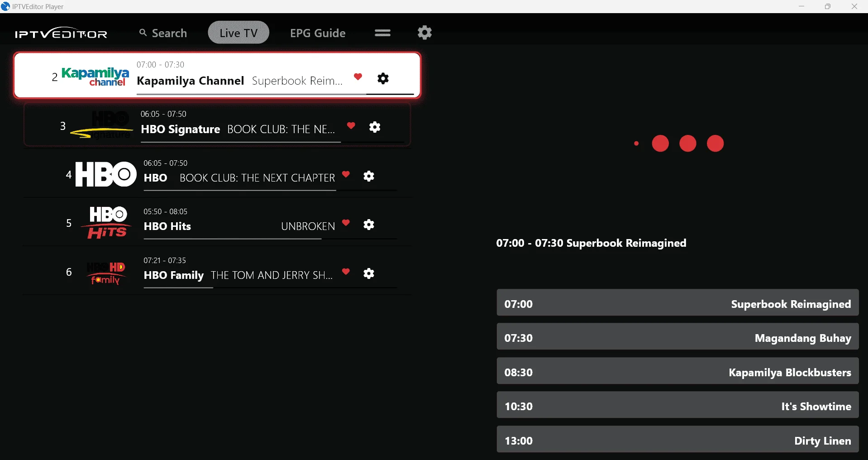
Task: Restore down the IPTVEditor Player window
Action: click(828, 6)
